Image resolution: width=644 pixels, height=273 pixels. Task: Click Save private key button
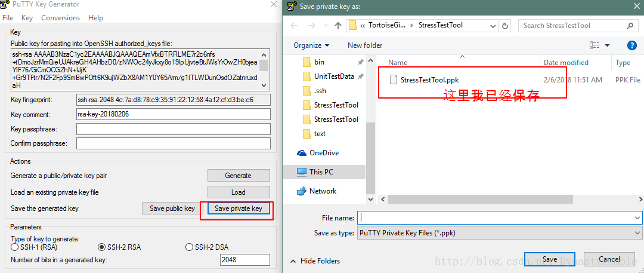point(238,208)
